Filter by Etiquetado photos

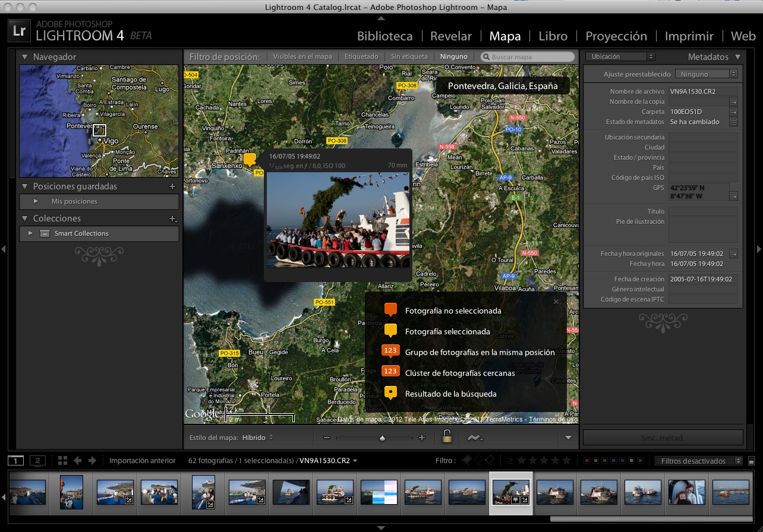tap(361, 57)
